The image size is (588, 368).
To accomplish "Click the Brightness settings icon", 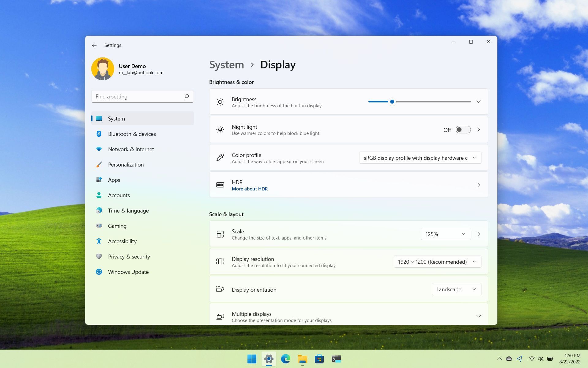I will (x=220, y=102).
